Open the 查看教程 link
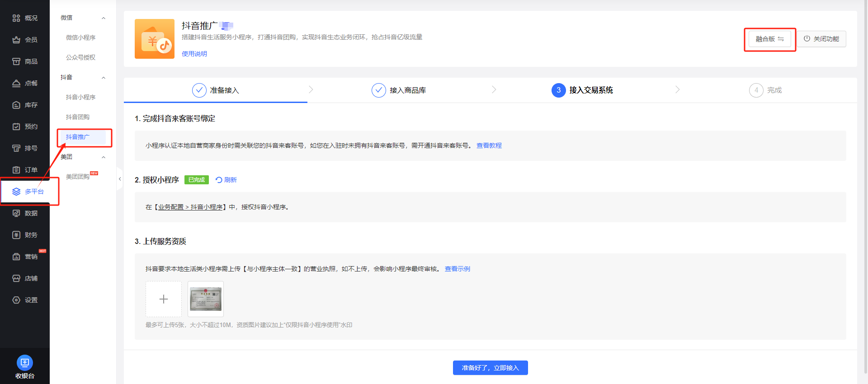Viewport: 868px width, 384px height. 489,145
